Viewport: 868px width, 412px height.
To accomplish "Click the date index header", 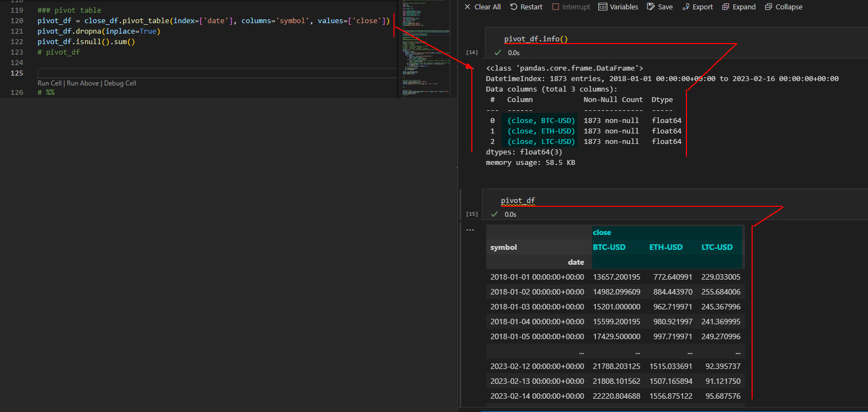I will pos(576,262).
